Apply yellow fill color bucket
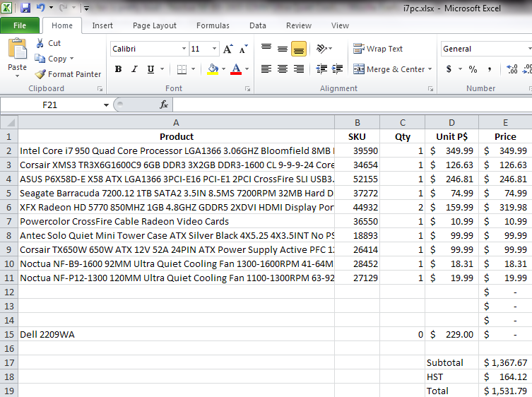532x397 pixels. point(213,69)
